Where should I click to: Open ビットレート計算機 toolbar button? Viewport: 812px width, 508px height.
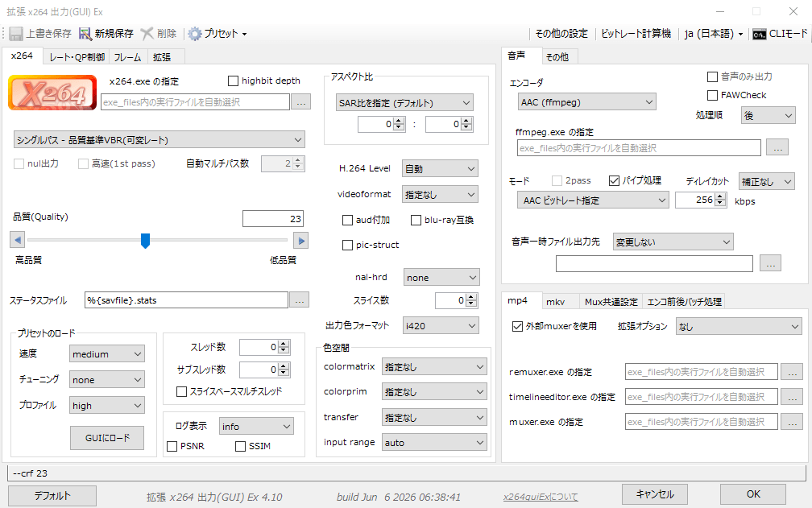click(636, 34)
